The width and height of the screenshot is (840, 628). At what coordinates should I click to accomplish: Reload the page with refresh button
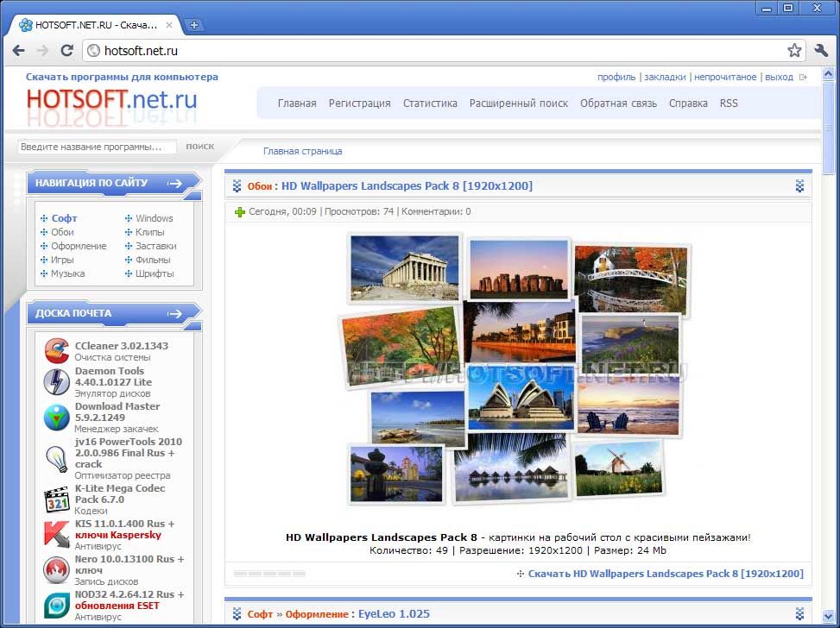pos(66,51)
